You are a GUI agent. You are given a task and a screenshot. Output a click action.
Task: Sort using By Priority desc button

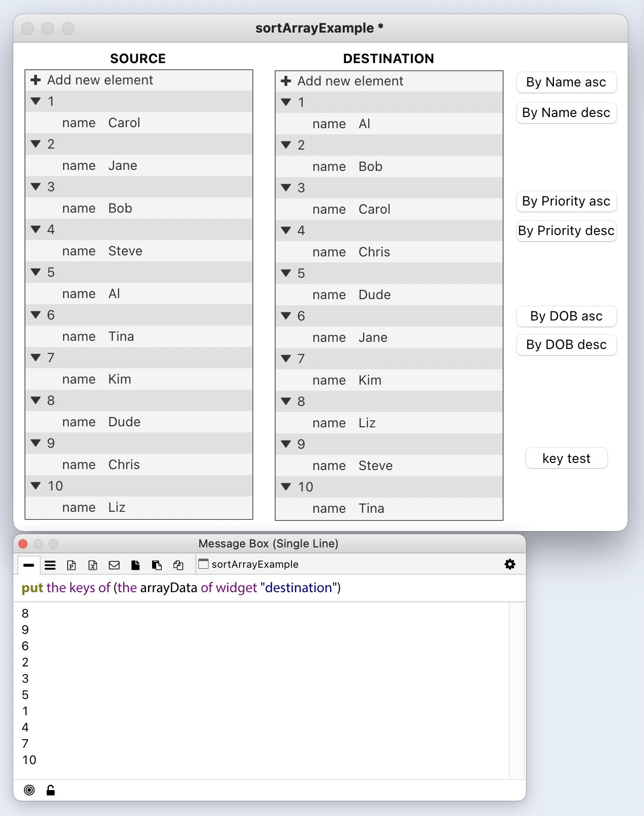point(566,231)
